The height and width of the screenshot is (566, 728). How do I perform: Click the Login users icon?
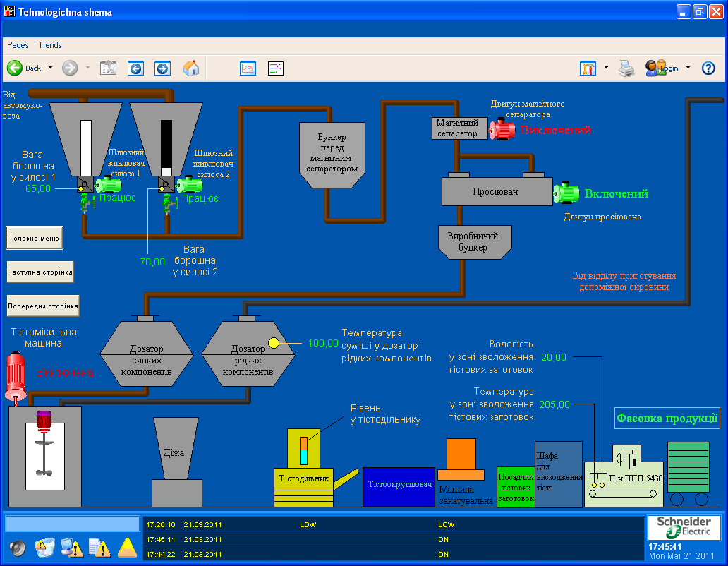pos(655,68)
